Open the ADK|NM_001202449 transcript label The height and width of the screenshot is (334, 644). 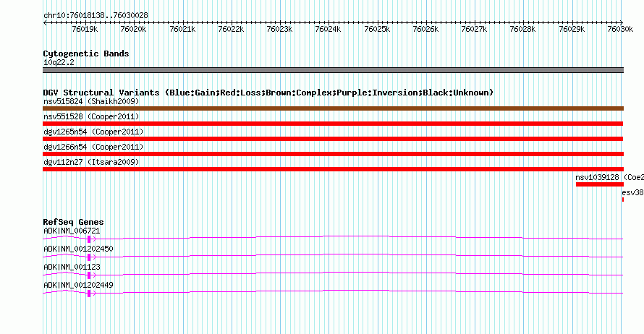(78, 285)
